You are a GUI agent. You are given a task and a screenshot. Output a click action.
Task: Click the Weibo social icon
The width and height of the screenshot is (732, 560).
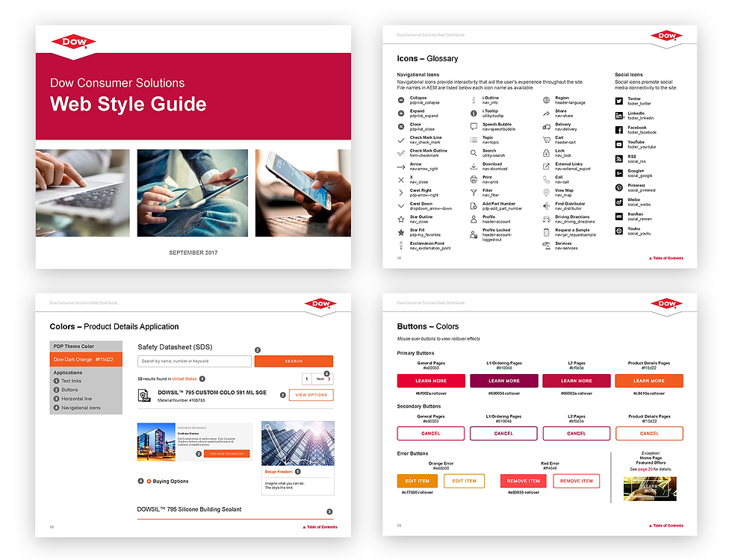(619, 202)
